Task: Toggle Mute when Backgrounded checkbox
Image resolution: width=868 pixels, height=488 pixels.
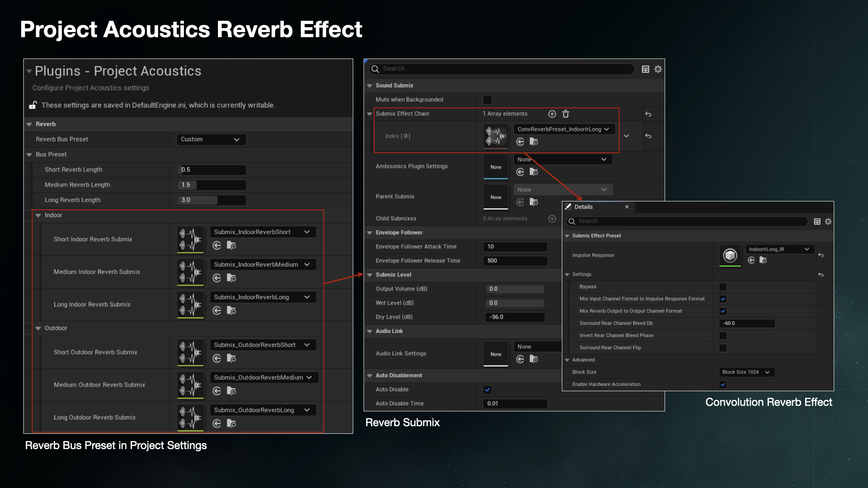Action: click(487, 100)
